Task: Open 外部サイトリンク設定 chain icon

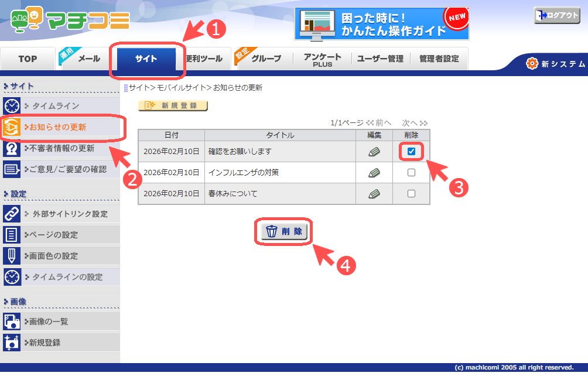Action: click(x=12, y=214)
